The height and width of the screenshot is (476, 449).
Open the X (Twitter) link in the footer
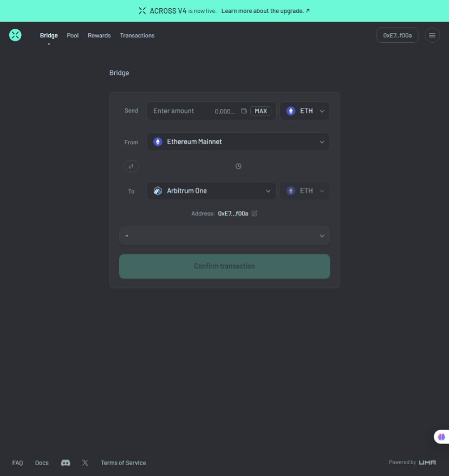coord(85,462)
